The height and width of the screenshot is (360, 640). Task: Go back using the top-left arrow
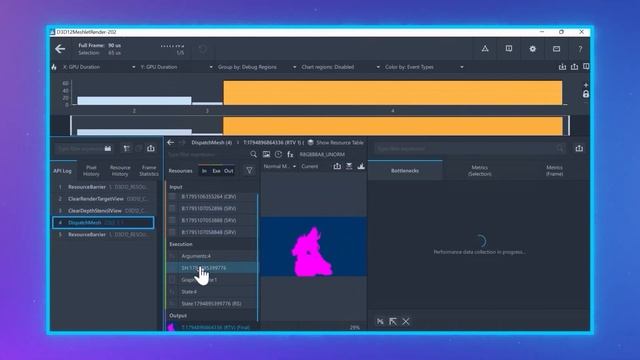click(x=60, y=49)
